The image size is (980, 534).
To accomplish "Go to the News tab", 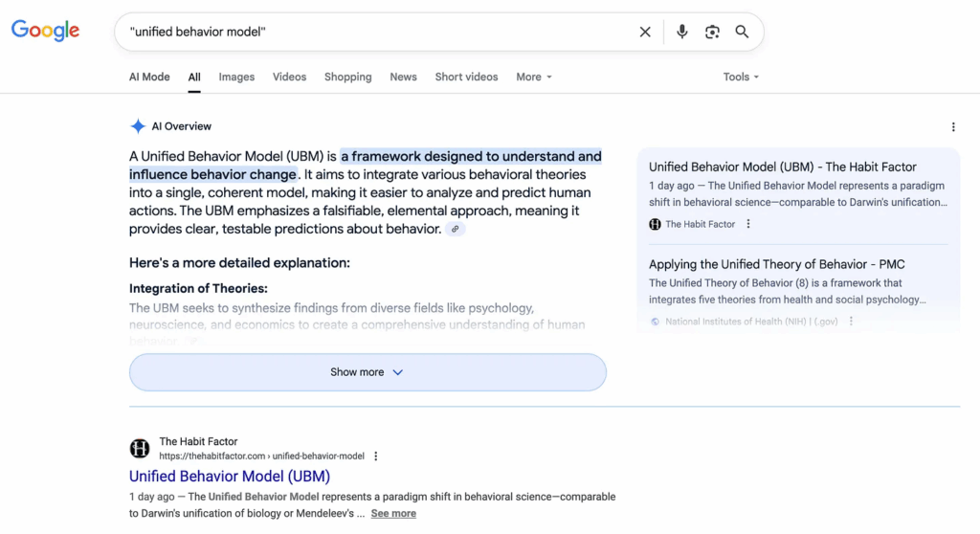I will (x=403, y=77).
